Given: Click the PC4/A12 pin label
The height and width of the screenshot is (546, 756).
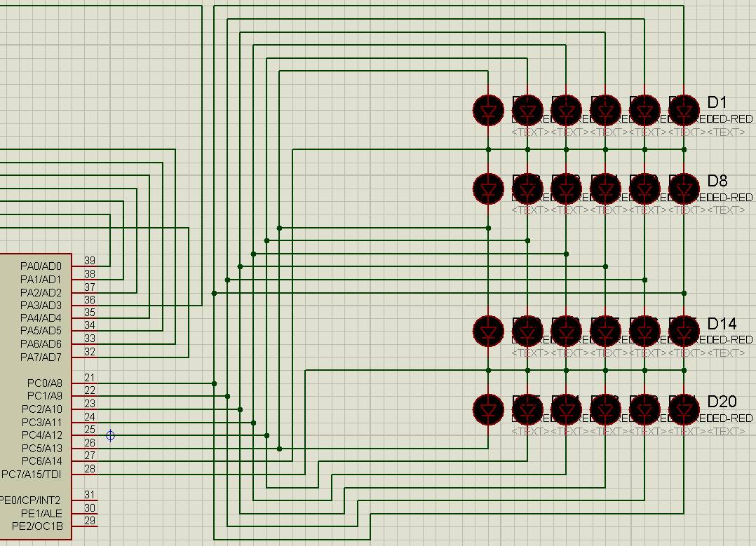Looking at the screenshot, I should (42, 435).
